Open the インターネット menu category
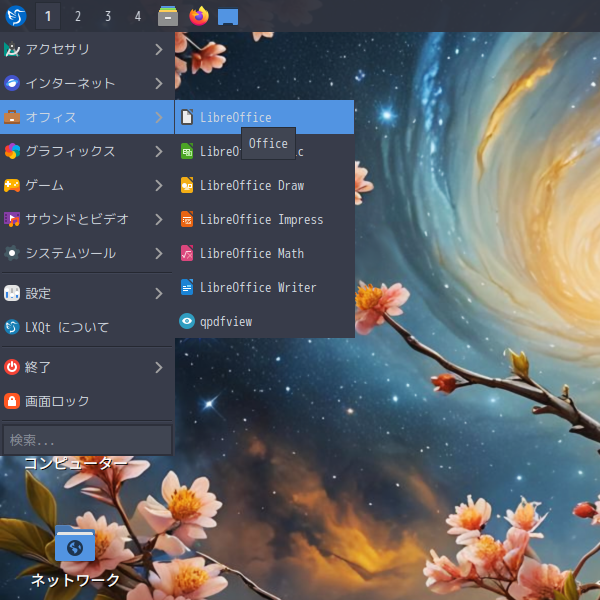Image resolution: width=600 pixels, height=600 pixels. coord(87,83)
